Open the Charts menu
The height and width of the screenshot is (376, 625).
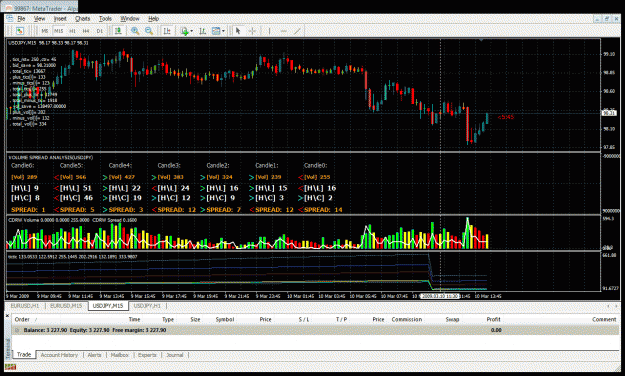[83, 19]
